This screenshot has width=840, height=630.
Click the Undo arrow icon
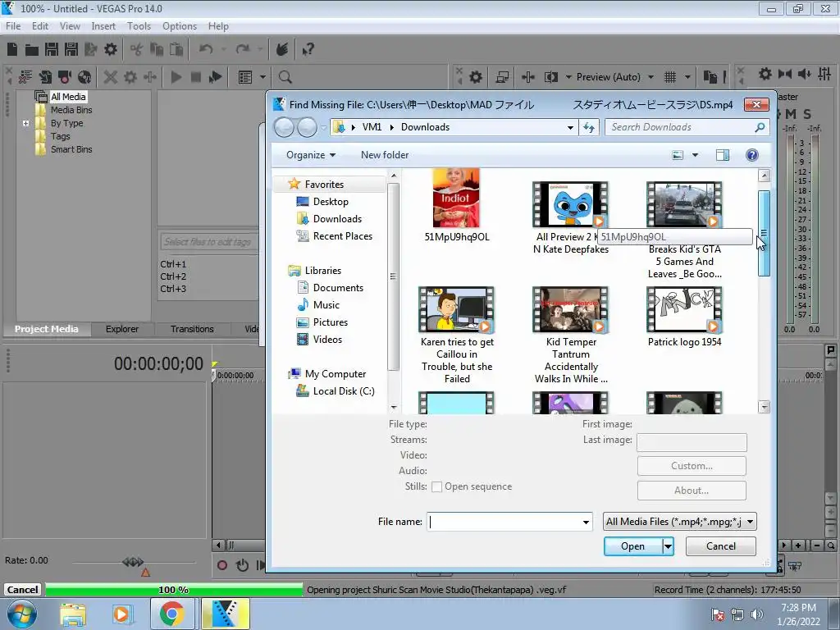[206, 50]
